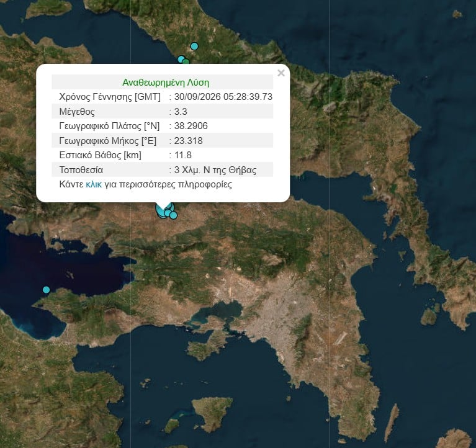Image resolution: width=476 pixels, height=448 pixels.
Task: Select the isolated marker in the Gulf of Corinth
Action: click(46, 290)
